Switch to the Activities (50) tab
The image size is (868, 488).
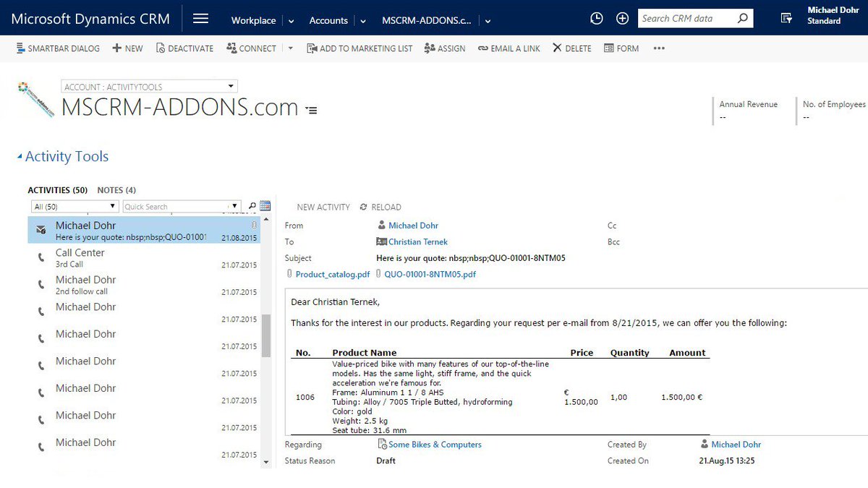[58, 190]
